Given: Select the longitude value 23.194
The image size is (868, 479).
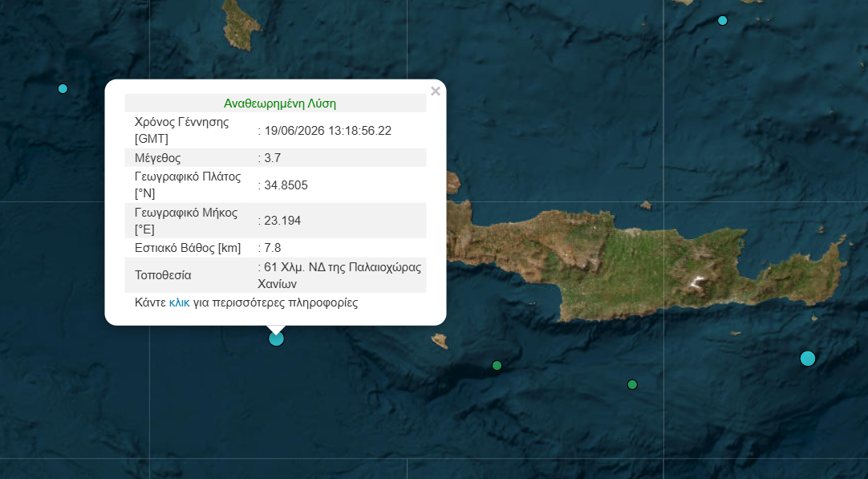Looking at the screenshot, I should (282, 221).
